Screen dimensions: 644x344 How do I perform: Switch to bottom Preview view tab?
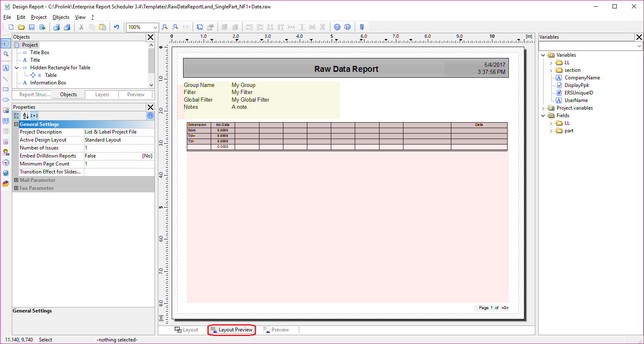coord(276,330)
